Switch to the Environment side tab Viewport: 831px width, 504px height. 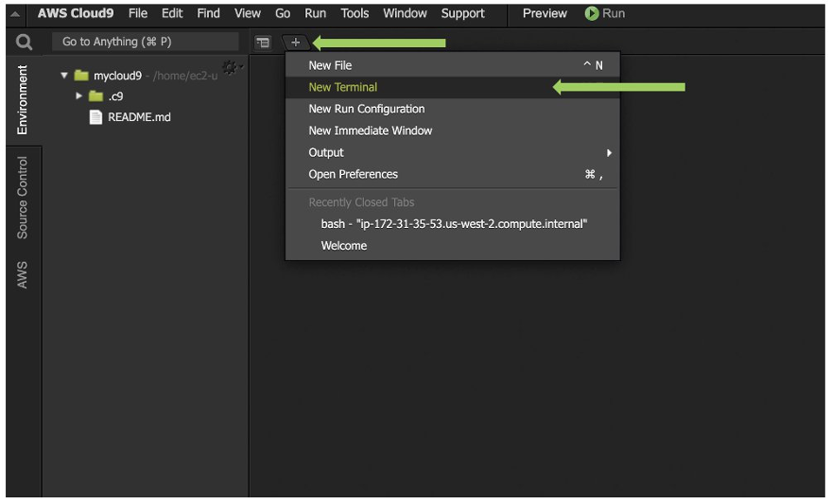(22, 99)
